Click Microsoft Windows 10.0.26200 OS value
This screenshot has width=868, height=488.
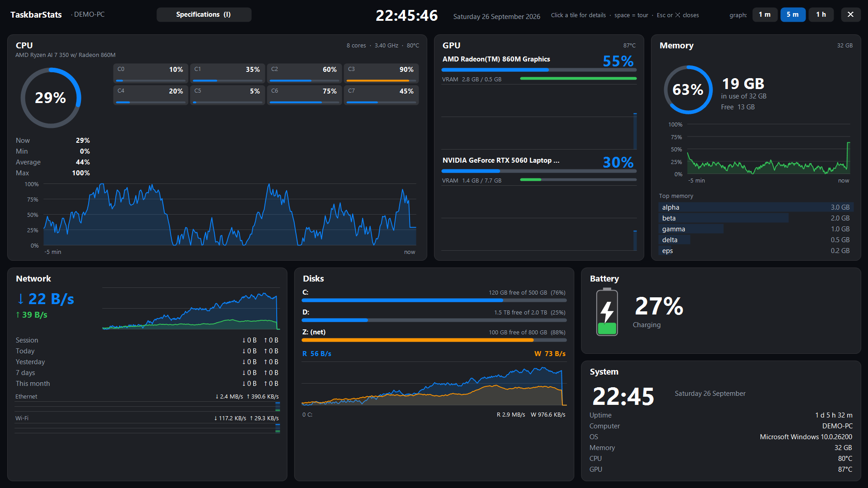pyautogui.click(x=806, y=437)
